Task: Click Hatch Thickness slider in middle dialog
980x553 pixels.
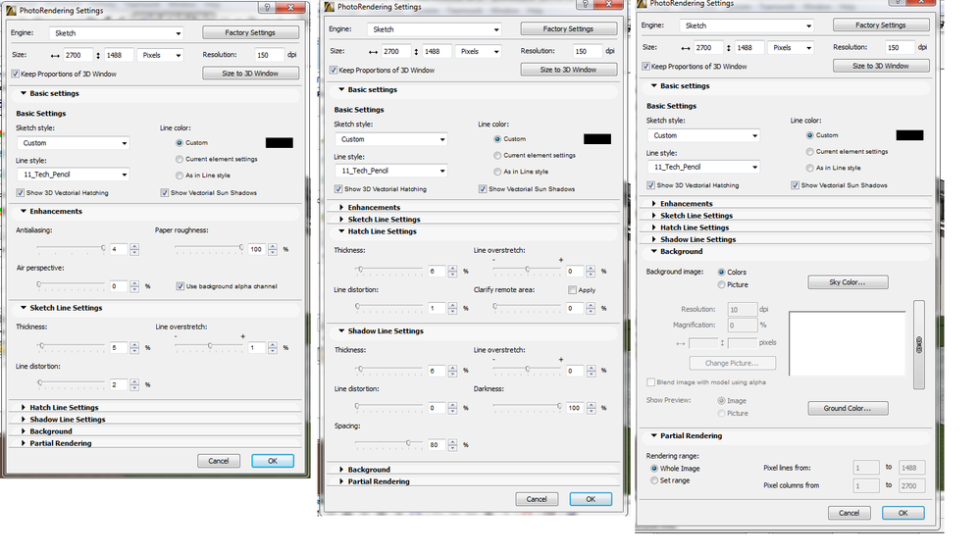Action: (388, 270)
